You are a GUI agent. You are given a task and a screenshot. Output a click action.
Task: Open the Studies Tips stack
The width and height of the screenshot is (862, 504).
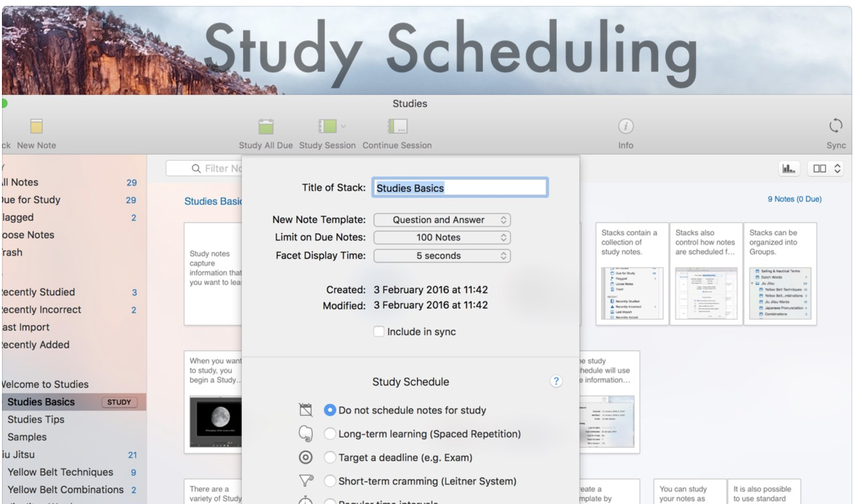(74, 419)
